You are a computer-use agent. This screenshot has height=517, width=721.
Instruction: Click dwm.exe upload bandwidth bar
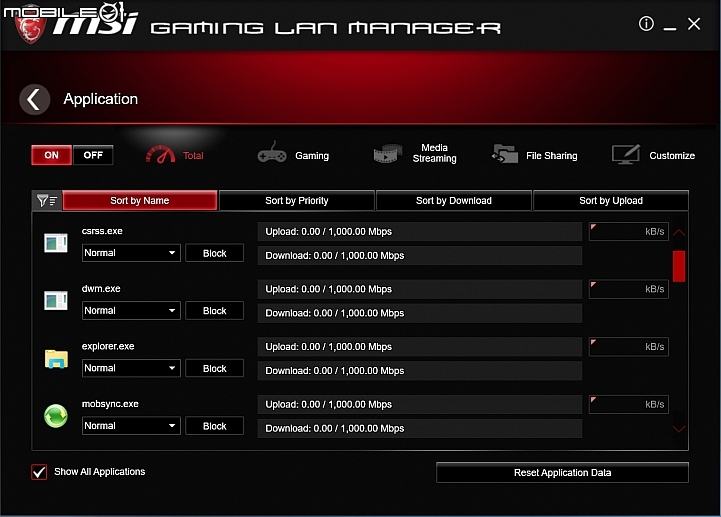click(x=420, y=289)
